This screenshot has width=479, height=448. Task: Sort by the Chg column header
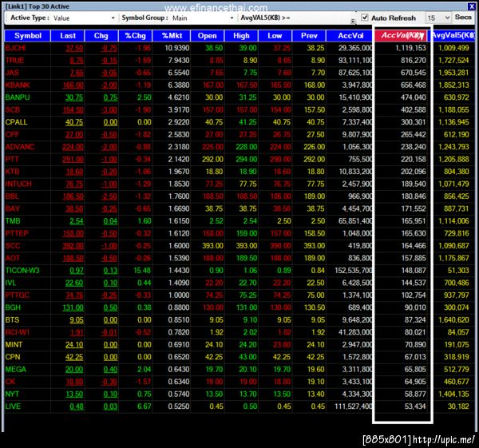click(x=101, y=36)
